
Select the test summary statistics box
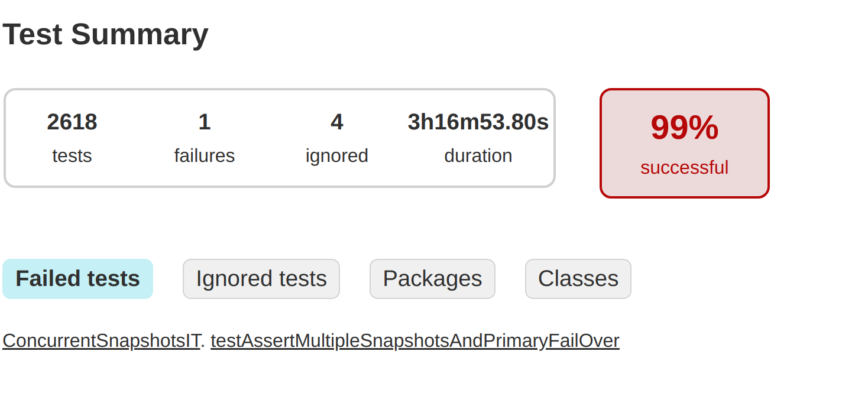coord(279,137)
